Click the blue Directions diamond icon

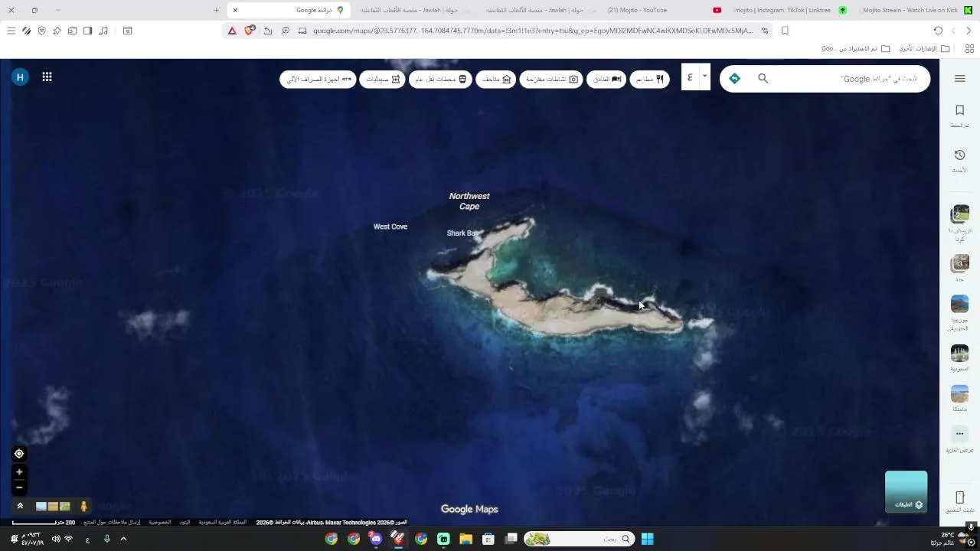click(734, 79)
